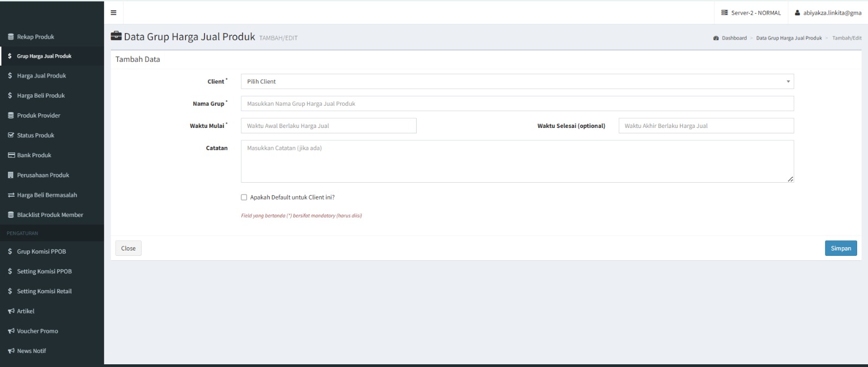The height and width of the screenshot is (367, 868).
Task: Click the Rekap Produk database icon
Action: [x=10, y=37]
